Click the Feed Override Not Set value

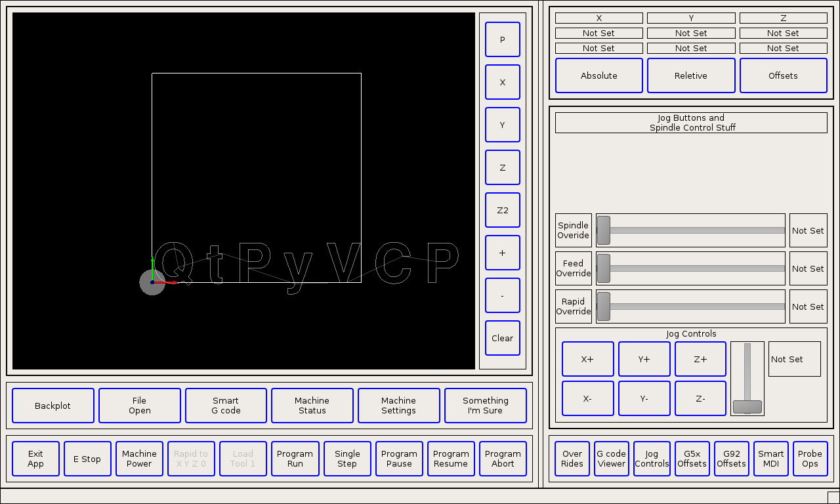[808, 268]
